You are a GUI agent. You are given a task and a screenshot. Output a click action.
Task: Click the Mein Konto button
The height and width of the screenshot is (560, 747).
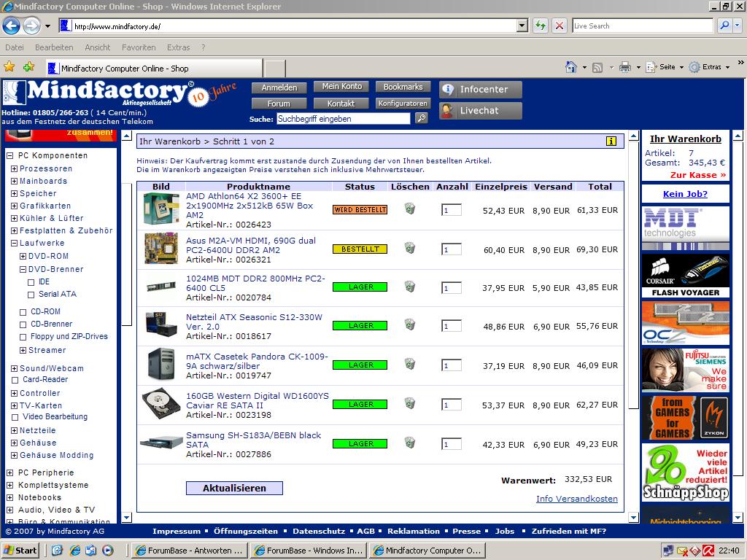(341, 87)
